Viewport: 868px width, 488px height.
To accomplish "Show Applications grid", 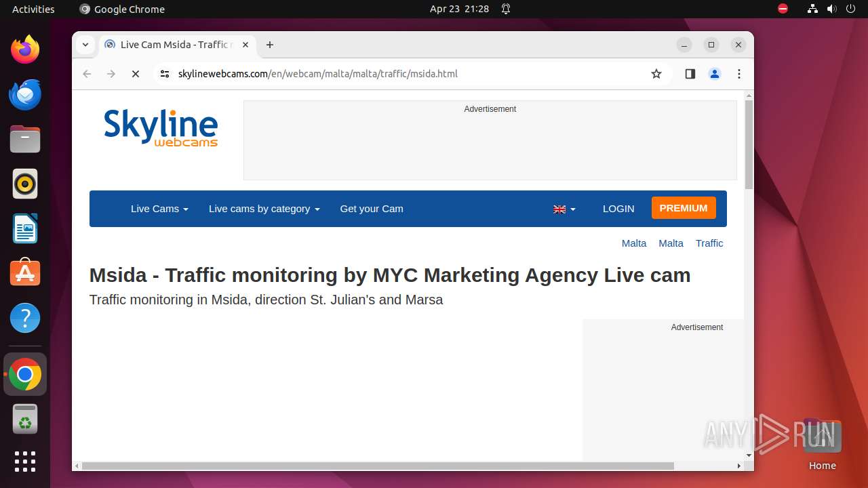I will click(25, 462).
